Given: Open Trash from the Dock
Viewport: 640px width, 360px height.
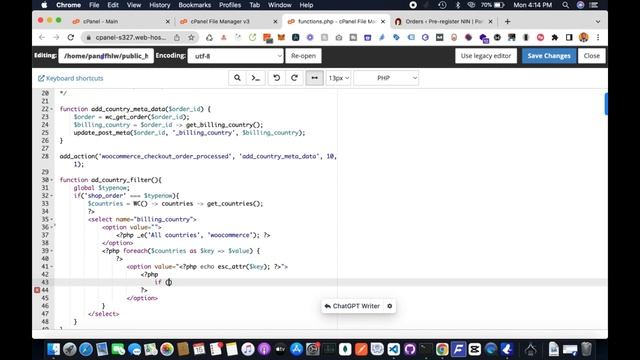Looking at the screenshot, I should click(x=587, y=349).
